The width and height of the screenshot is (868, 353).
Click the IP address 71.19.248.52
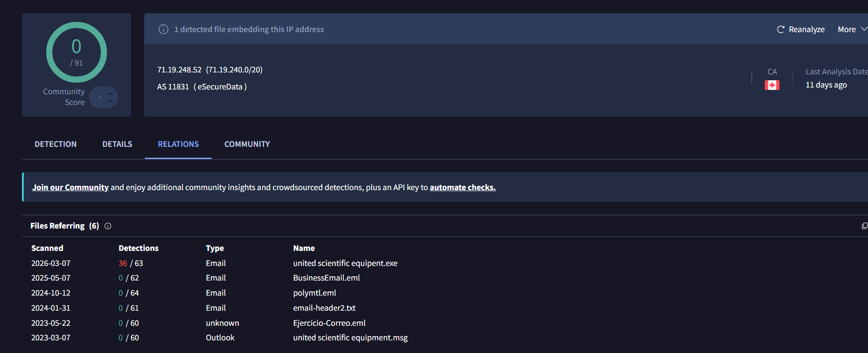(x=179, y=70)
